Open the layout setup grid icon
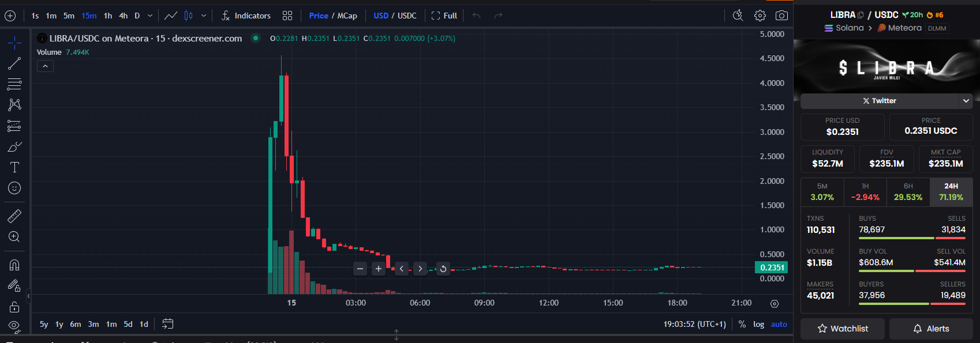 (x=287, y=16)
